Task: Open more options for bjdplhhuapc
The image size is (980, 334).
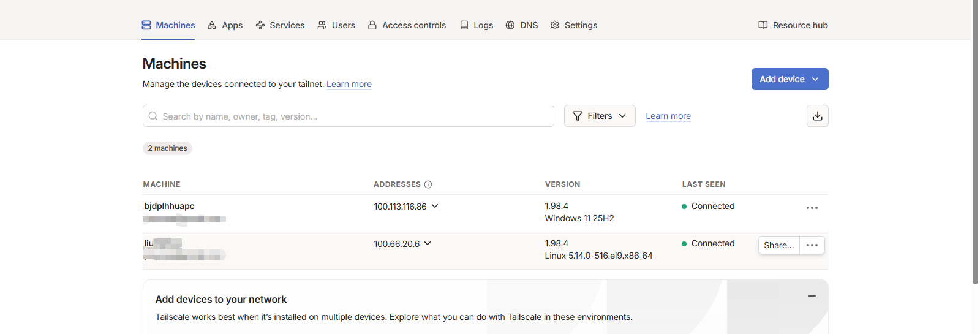Action: click(812, 208)
